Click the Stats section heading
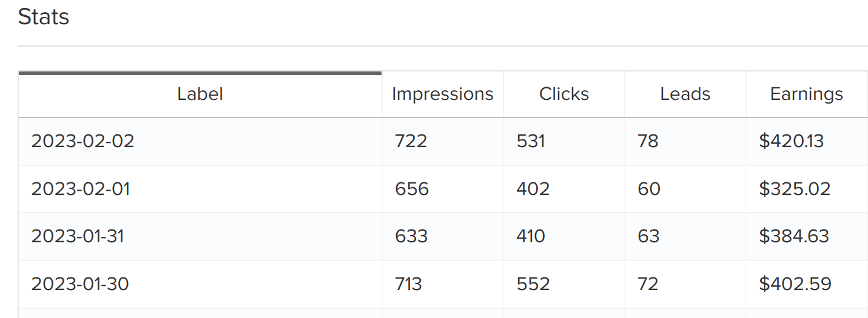Viewport: 868px width, 318px height. tap(44, 17)
